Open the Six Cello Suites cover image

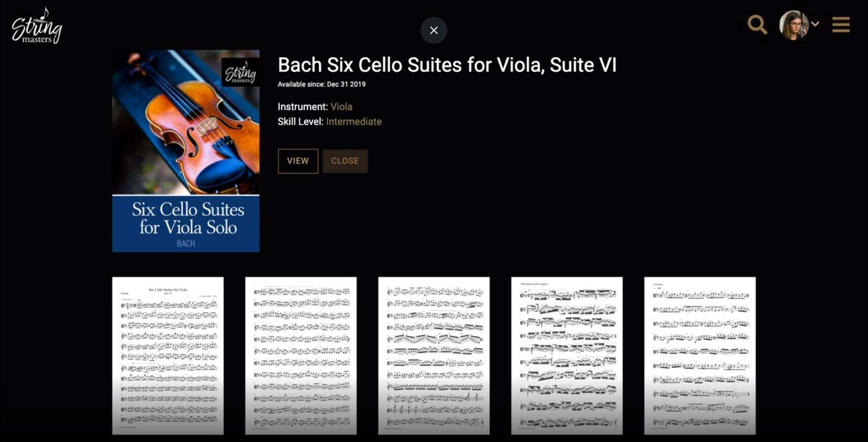(x=186, y=151)
